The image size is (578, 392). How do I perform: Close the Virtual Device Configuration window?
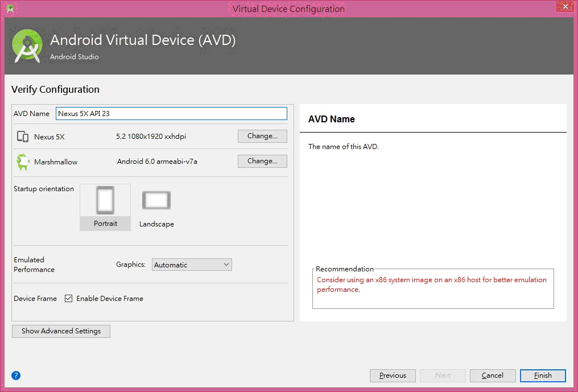click(565, 6)
